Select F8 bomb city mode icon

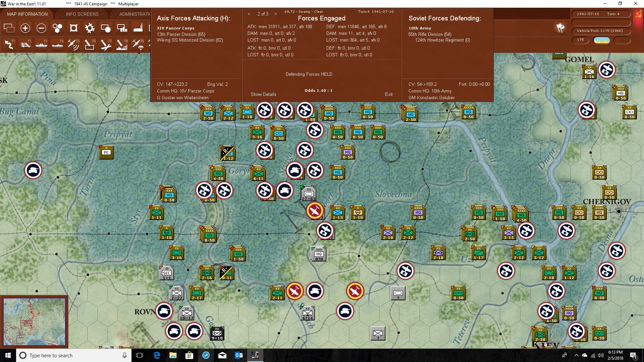(x=122, y=44)
